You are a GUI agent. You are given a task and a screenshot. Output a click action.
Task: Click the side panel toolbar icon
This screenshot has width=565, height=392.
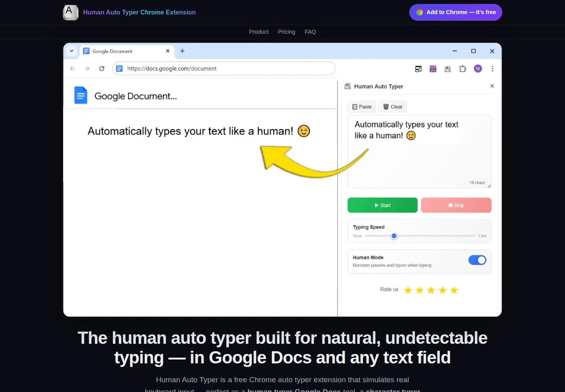click(x=418, y=69)
